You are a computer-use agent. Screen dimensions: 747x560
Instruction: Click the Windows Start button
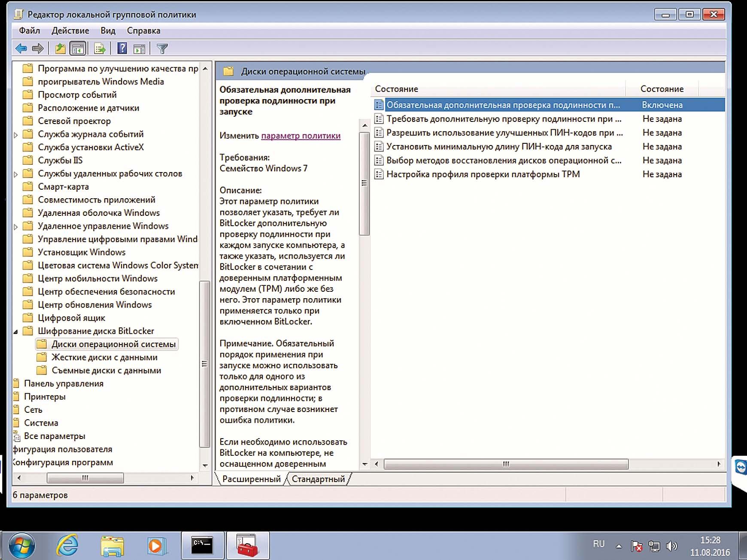21,545
